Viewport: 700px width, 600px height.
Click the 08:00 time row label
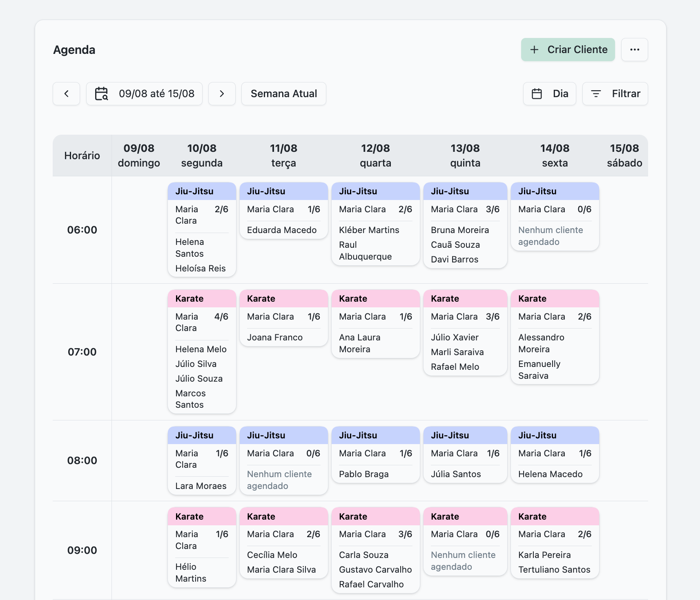click(82, 460)
